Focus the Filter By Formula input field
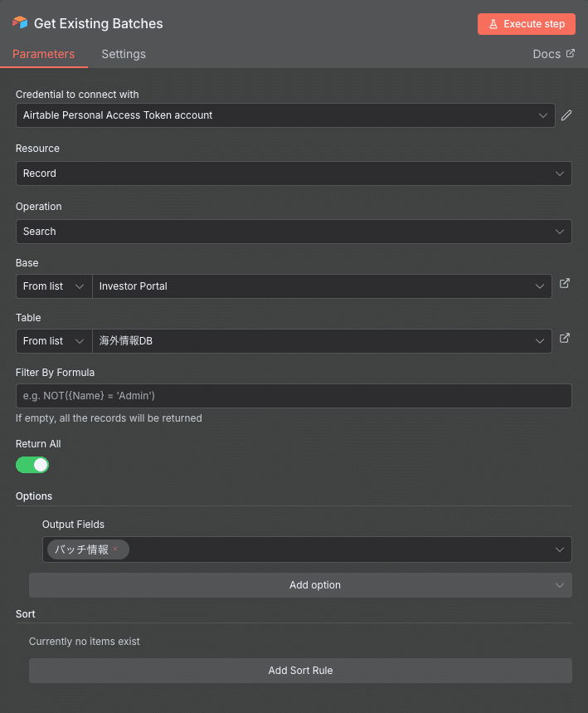This screenshot has height=713, width=588. click(294, 396)
